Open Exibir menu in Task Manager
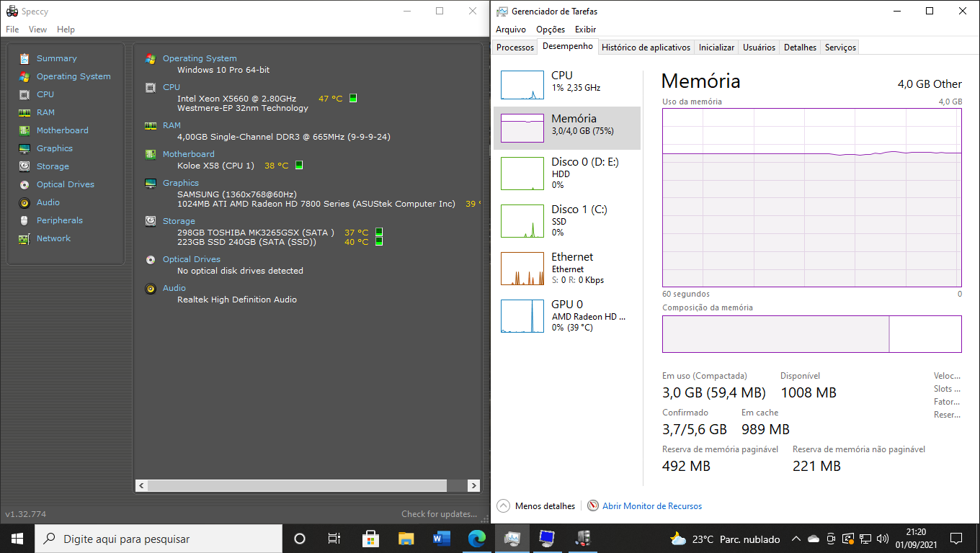Viewport: 980px width, 553px height. [585, 30]
